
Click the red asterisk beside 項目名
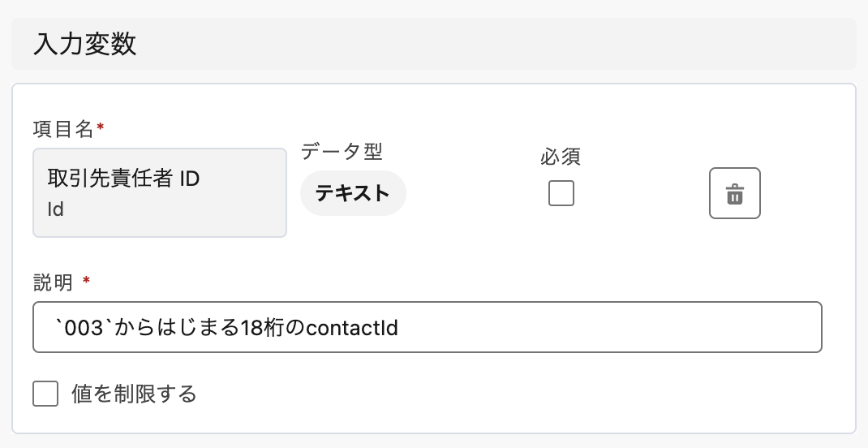[100, 127]
